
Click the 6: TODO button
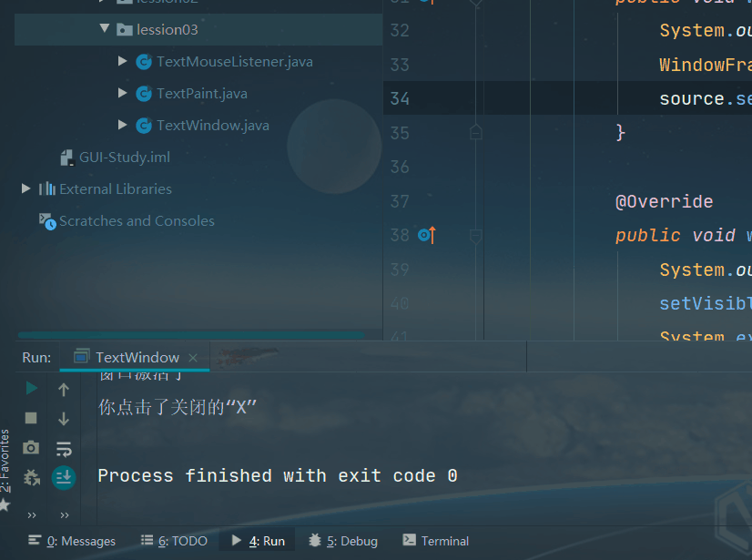tap(174, 540)
